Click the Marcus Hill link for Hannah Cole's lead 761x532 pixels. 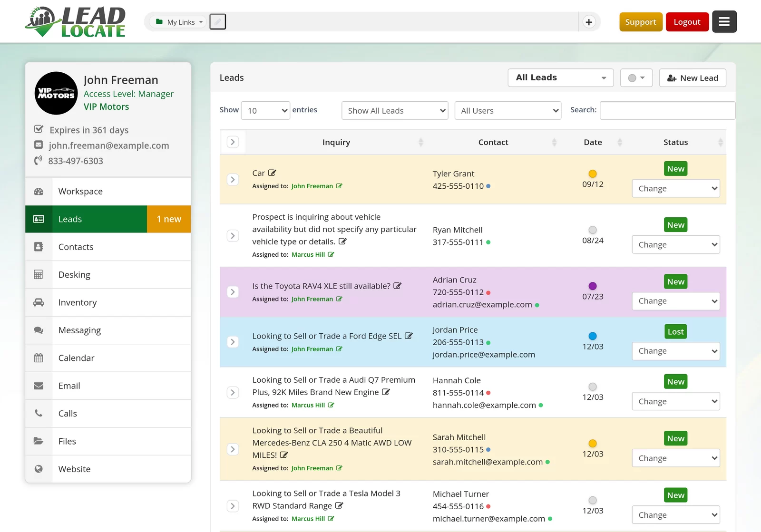308,405
